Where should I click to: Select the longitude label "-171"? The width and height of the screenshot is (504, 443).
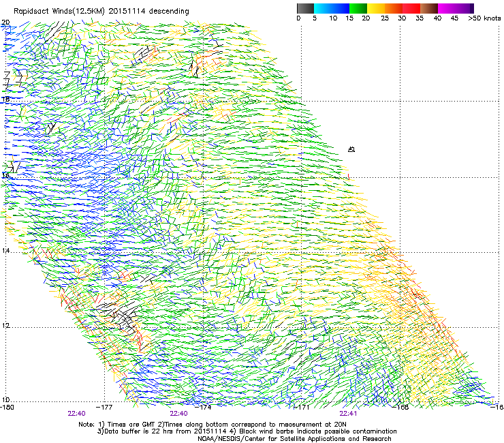tap(302, 408)
